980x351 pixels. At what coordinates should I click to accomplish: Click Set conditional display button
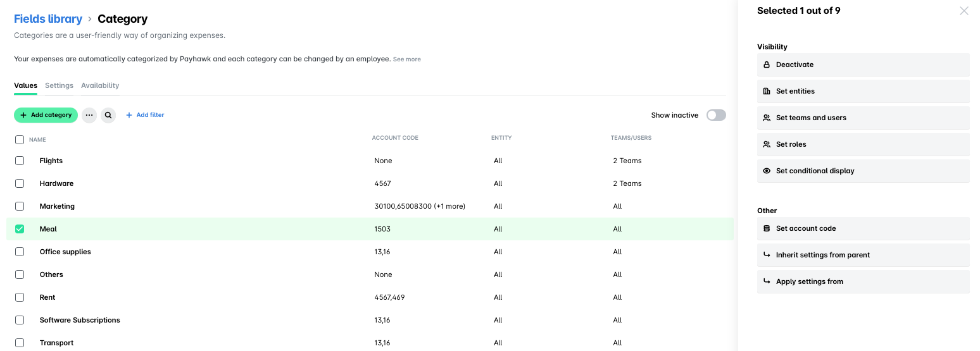[x=864, y=171]
